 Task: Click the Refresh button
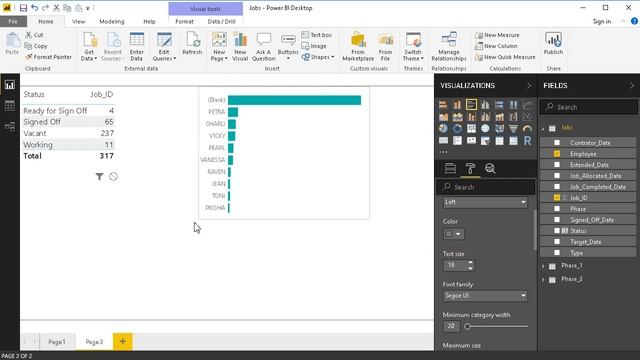(x=192, y=44)
